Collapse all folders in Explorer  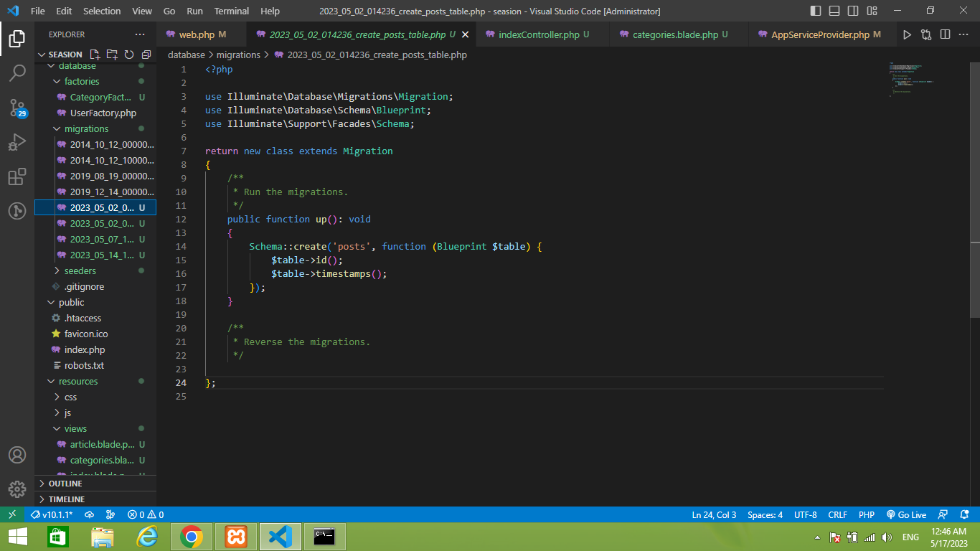(x=146, y=55)
